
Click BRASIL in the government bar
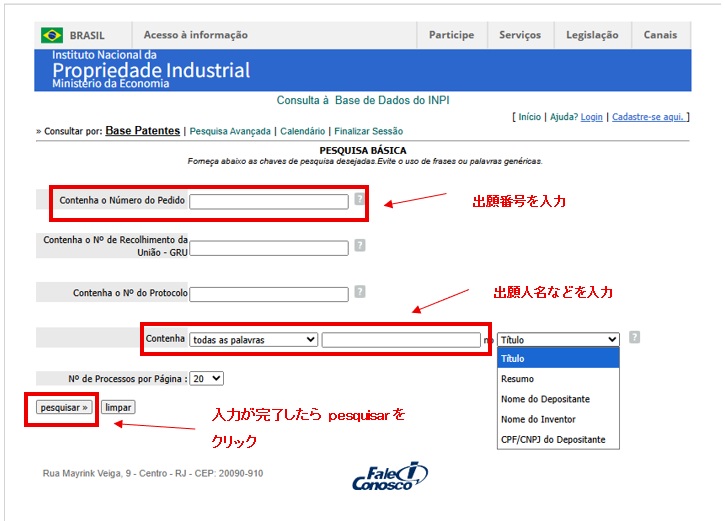click(87, 36)
